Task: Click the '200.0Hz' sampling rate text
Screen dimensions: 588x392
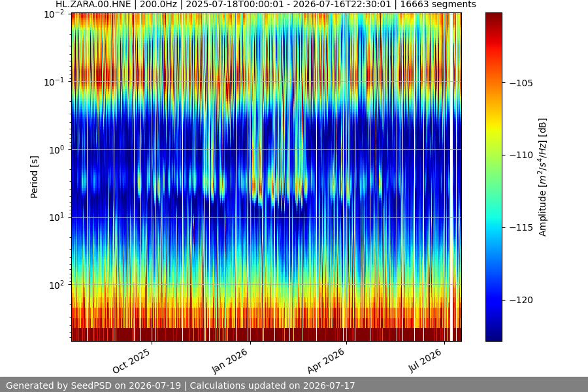Action: click(x=158, y=5)
